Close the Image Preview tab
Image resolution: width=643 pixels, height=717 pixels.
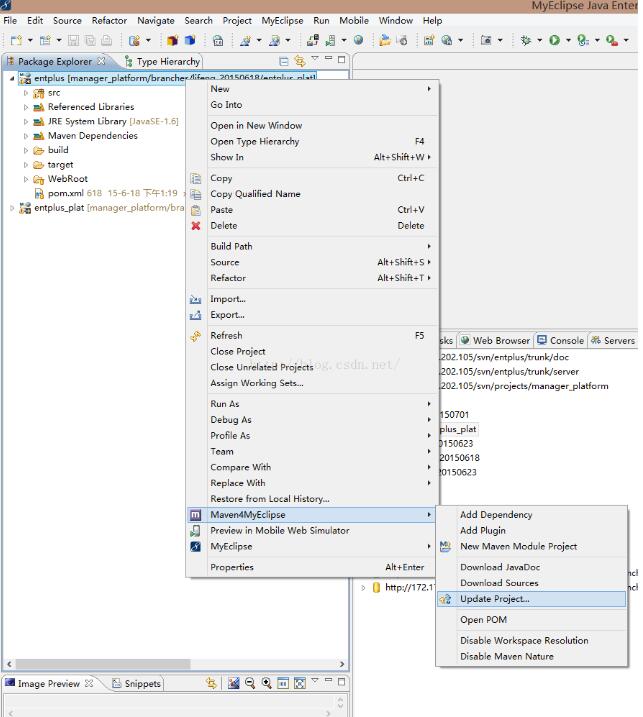[x=89, y=683]
